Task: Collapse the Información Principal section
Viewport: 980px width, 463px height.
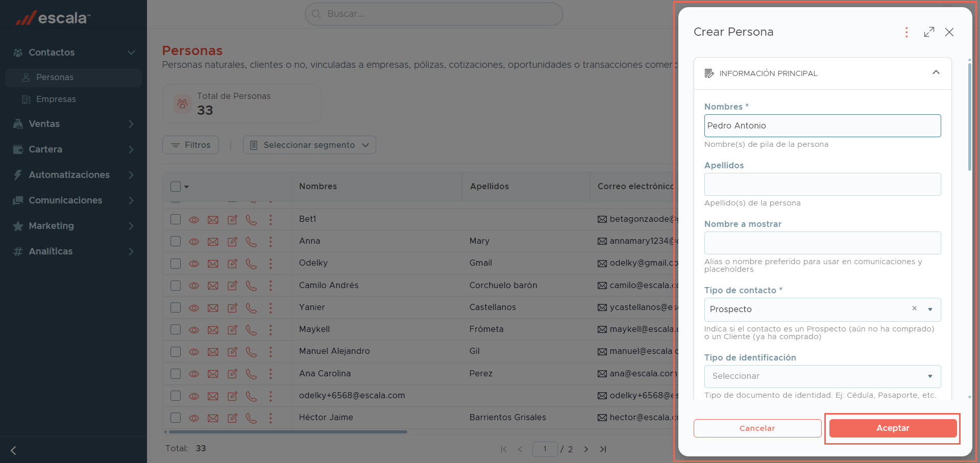Action: coord(936,72)
